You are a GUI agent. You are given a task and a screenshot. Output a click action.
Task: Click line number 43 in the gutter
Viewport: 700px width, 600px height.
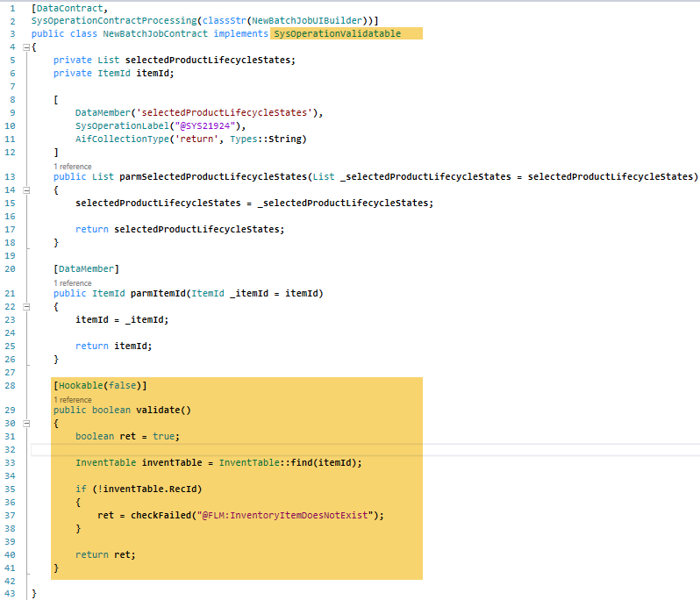[x=10, y=594]
